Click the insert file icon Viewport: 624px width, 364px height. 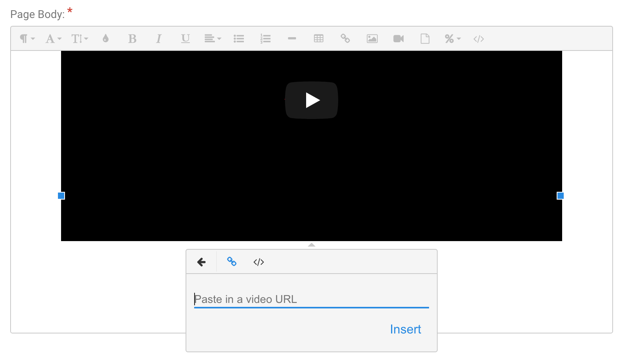[425, 39]
